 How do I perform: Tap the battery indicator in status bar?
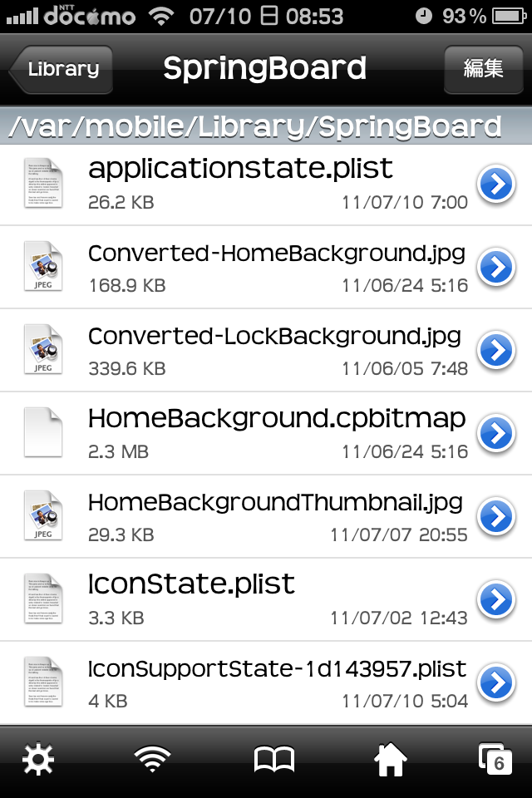(510, 17)
